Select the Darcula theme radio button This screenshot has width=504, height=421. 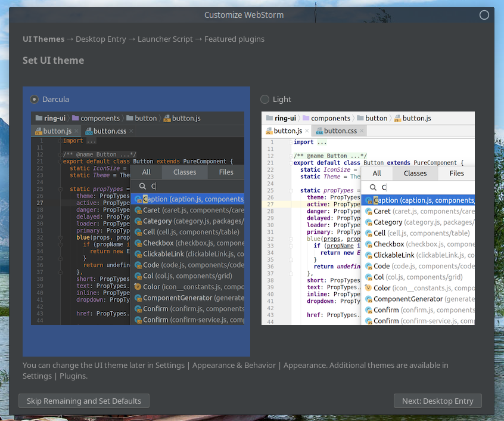[x=34, y=100]
